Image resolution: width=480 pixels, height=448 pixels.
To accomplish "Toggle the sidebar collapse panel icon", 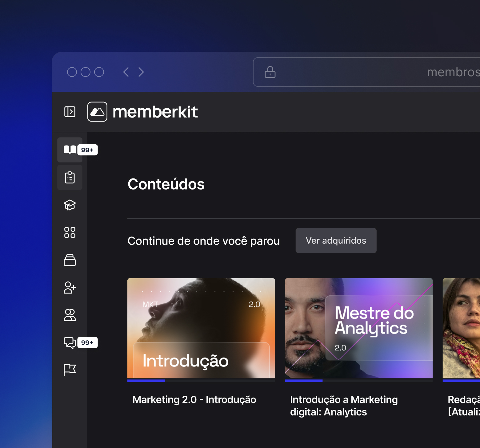I will [70, 112].
